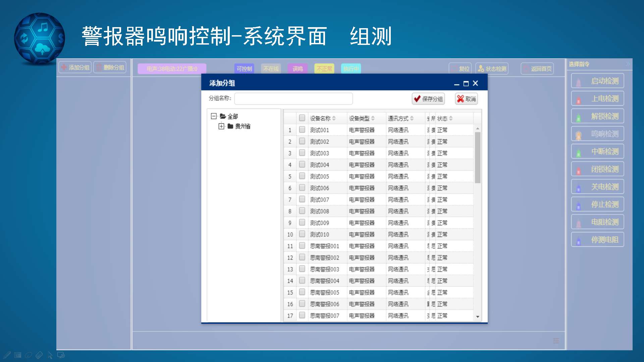
Task: Click the 分组名称 text input field
Action: coord(293,99)
